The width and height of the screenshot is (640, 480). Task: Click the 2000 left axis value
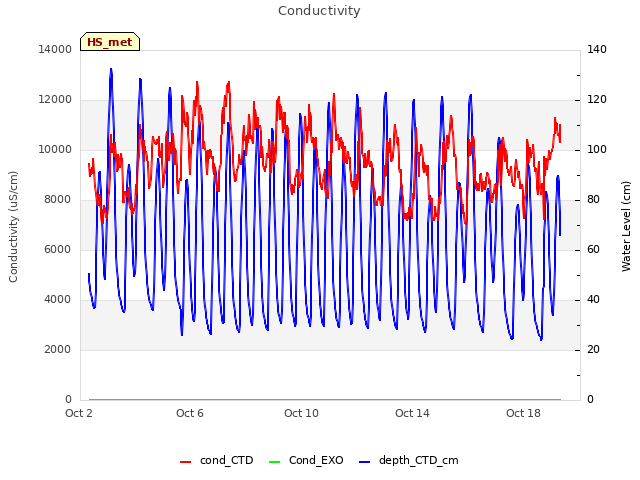click(x=58, y=349)
